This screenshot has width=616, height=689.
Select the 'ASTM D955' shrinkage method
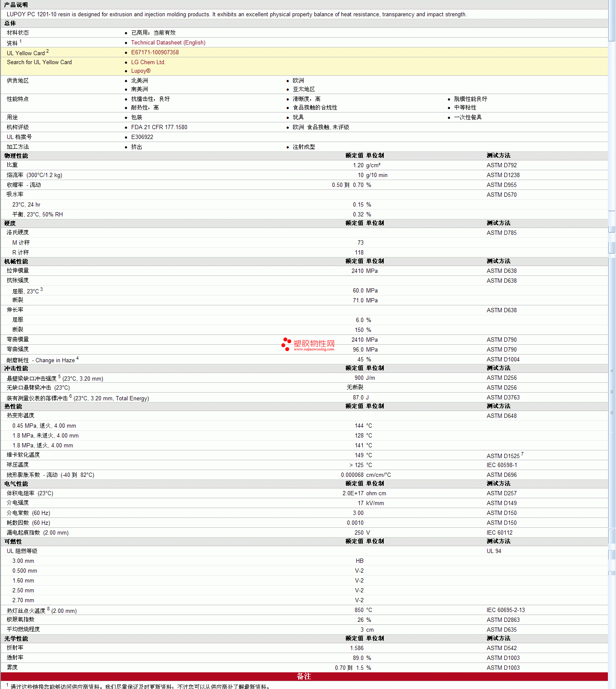[501, 185]
